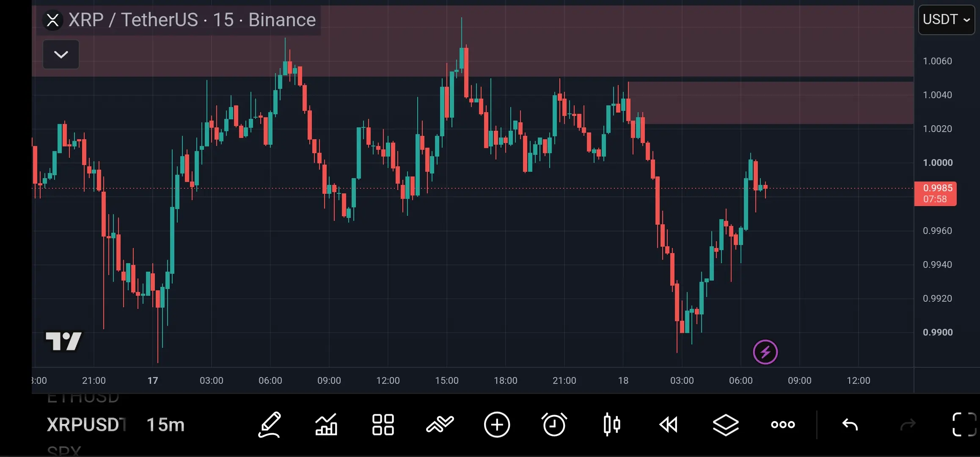
Task: Expand the chart legend chevron
Action: [61, 55]
